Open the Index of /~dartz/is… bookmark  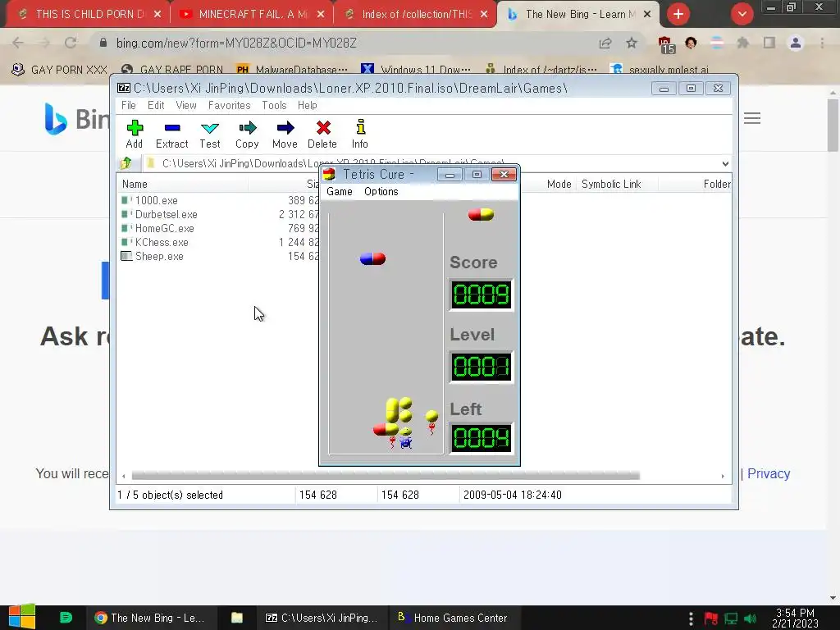tap(541, 70)
